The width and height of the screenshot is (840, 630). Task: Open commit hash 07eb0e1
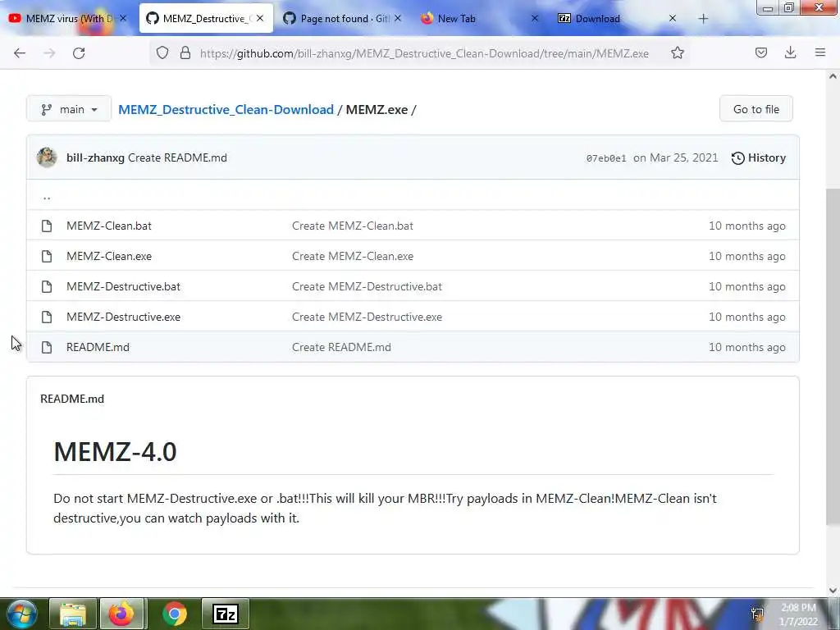point(606,158)
